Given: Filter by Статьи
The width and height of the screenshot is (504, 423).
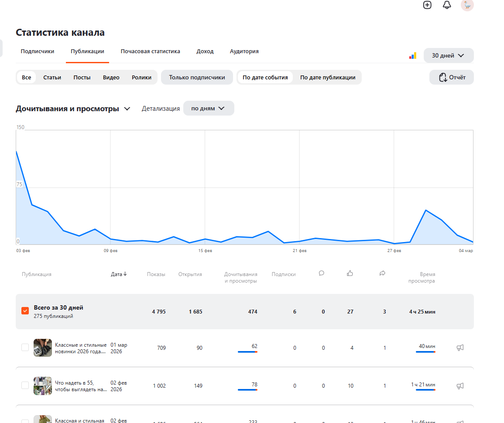Looking at the screenshot, I should [x=52, y=78].
